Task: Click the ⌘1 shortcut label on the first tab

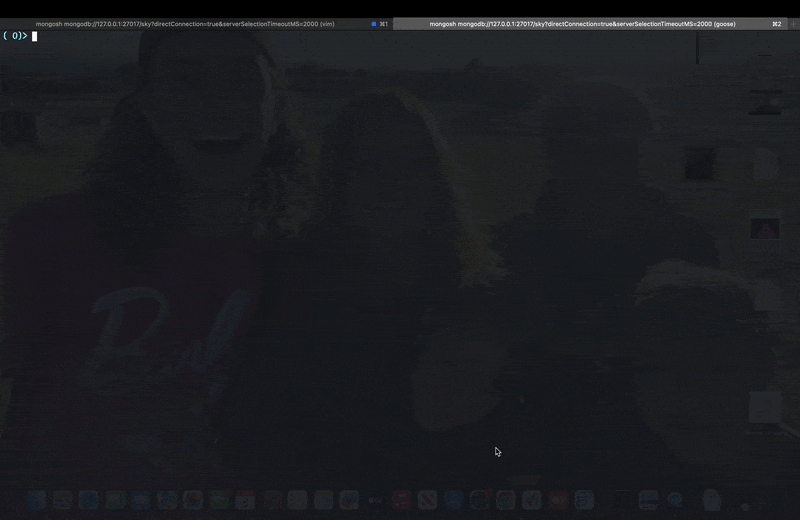Action: click(x=384, y=24)
